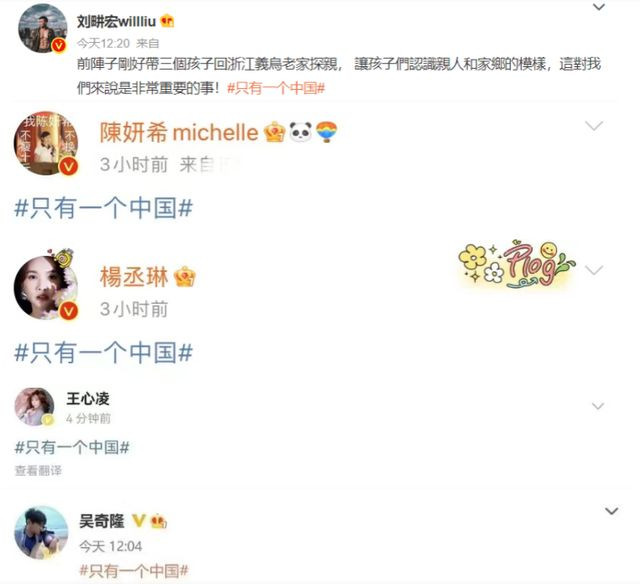Expand post options for 吴奇隆's post
Image resolution: width=640 pixels, height=584 pixels.
(611, 511)
